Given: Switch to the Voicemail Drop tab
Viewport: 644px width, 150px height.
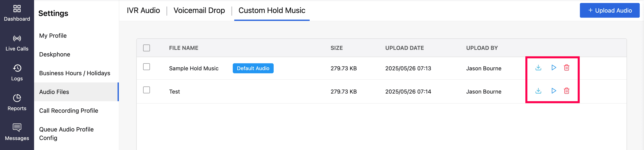Looking at the screenshot, I should pos(199,10).
